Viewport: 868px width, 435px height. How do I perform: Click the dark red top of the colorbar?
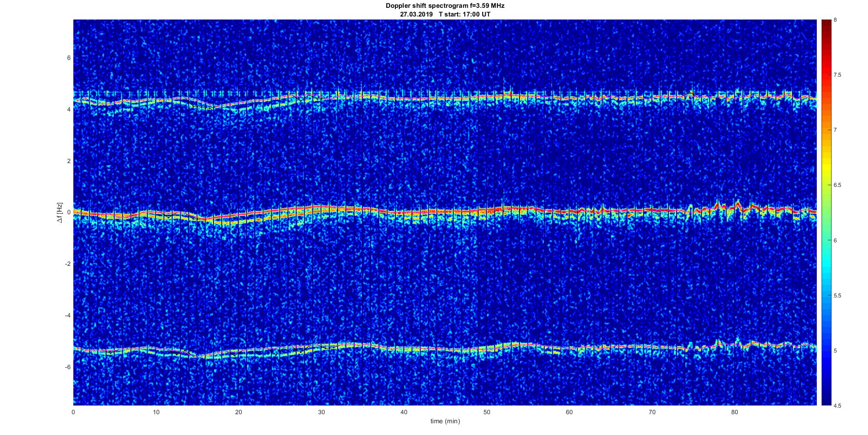coord(826,24)
